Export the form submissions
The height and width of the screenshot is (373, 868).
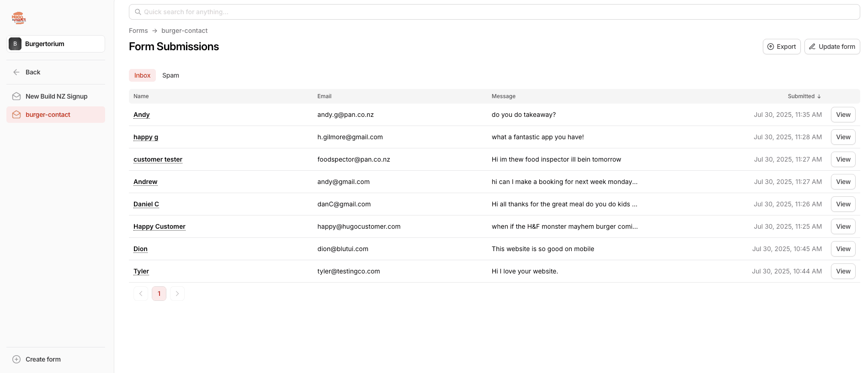781,47
